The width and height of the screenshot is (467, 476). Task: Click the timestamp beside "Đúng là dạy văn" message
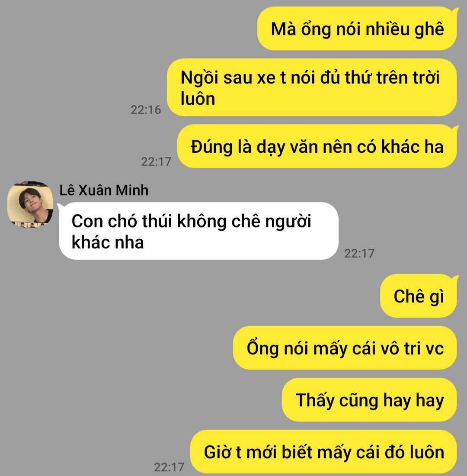(x=156, y=161)
